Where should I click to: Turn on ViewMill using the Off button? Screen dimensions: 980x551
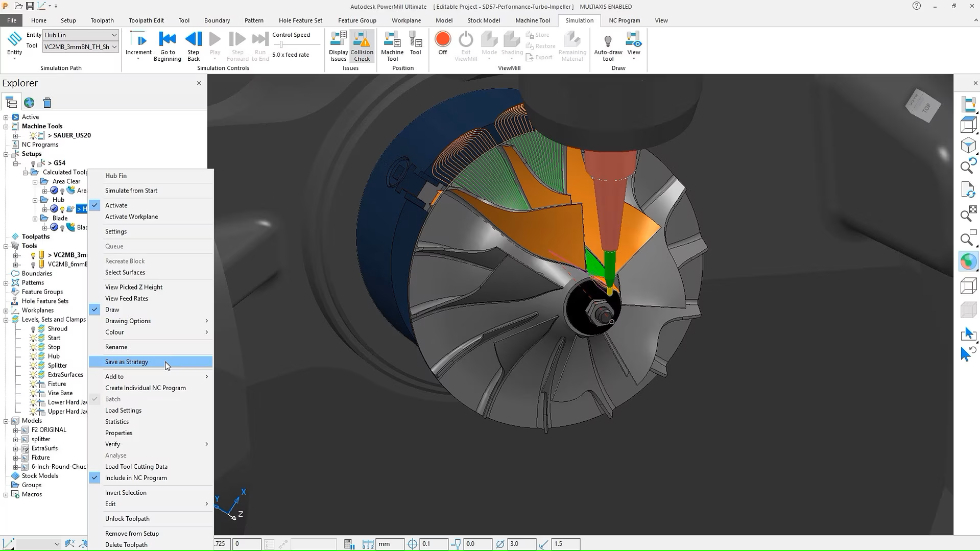[x=442, y=43]
